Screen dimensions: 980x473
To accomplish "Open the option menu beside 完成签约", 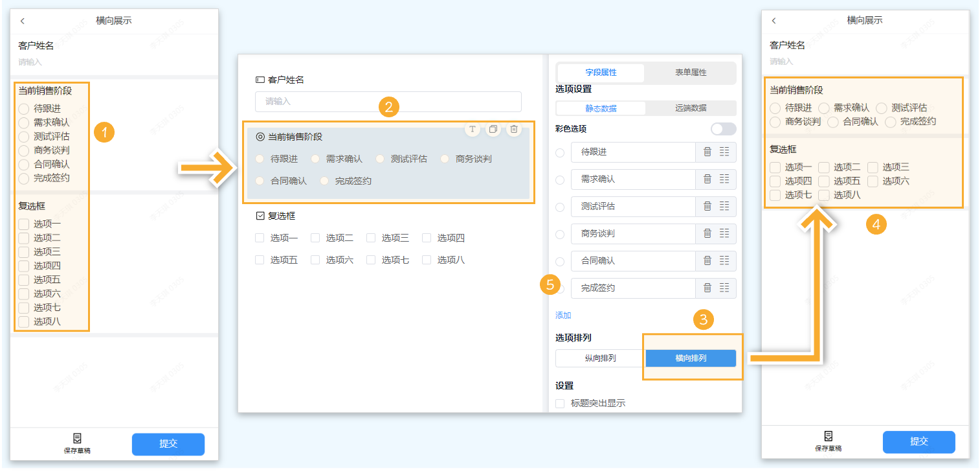I will (x=725, y=288).
